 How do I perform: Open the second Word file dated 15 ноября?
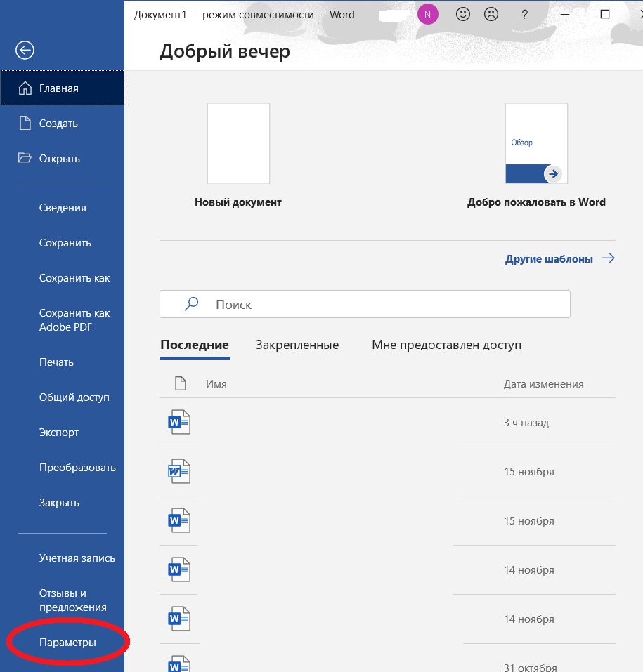[x=179, y=520]
